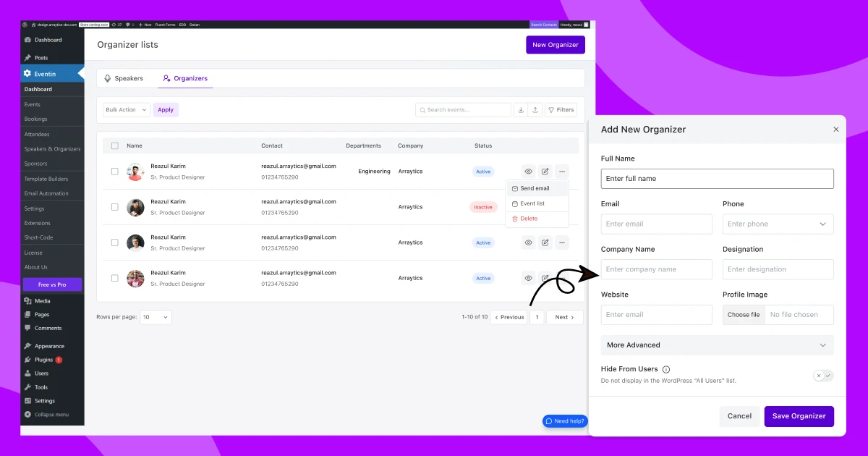Click the upload icon next to Filters
The width and height of the screenshot is (868, 456).
pos(535,110)
